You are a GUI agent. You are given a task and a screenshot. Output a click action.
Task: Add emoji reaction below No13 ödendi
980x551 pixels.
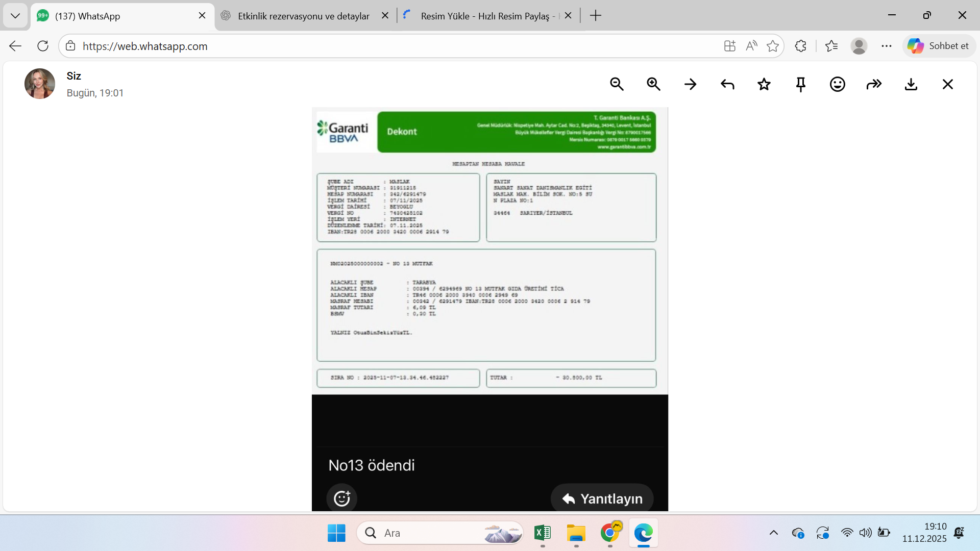[x=341, y=498]
